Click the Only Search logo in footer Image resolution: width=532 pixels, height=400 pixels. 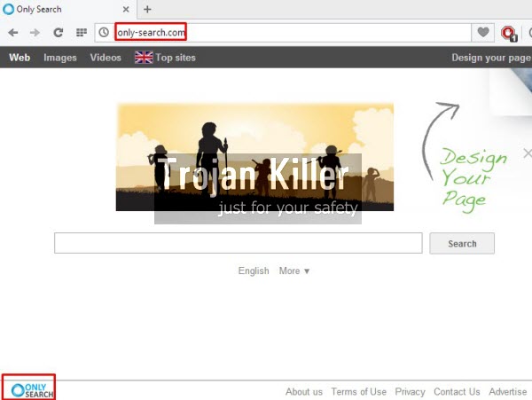pos(33,388)
